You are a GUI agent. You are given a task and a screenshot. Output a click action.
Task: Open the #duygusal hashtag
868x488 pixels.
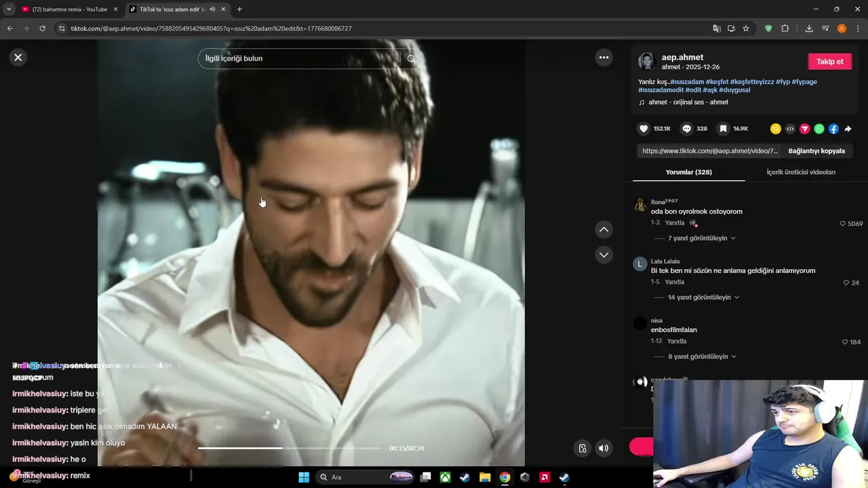tap(734, 90)
